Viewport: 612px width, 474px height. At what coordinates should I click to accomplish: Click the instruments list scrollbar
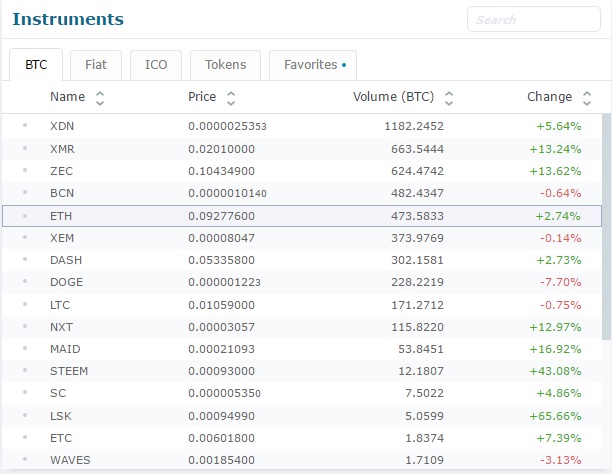click(x=607, y=226)
